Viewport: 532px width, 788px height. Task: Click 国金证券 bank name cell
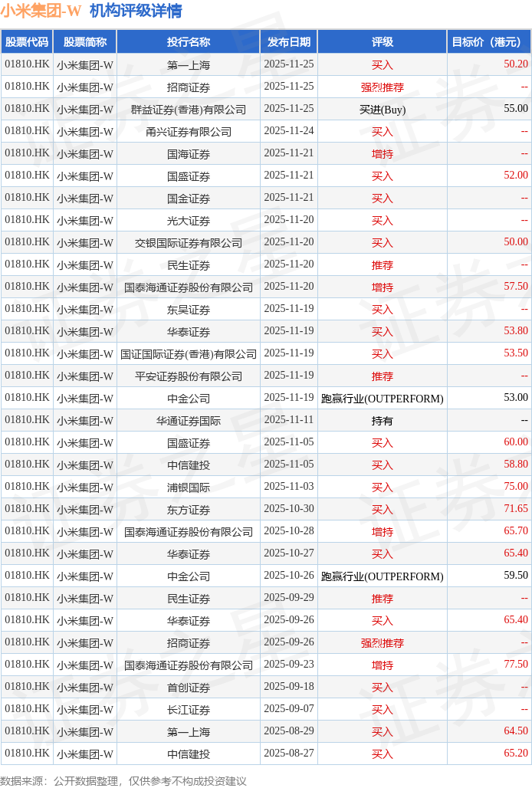point(189,198)
